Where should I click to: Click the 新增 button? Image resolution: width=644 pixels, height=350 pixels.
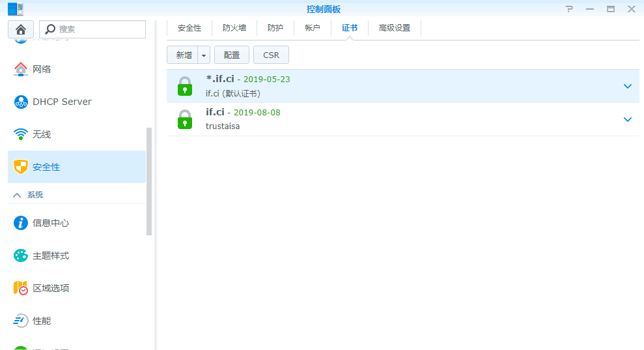[183, 55]
